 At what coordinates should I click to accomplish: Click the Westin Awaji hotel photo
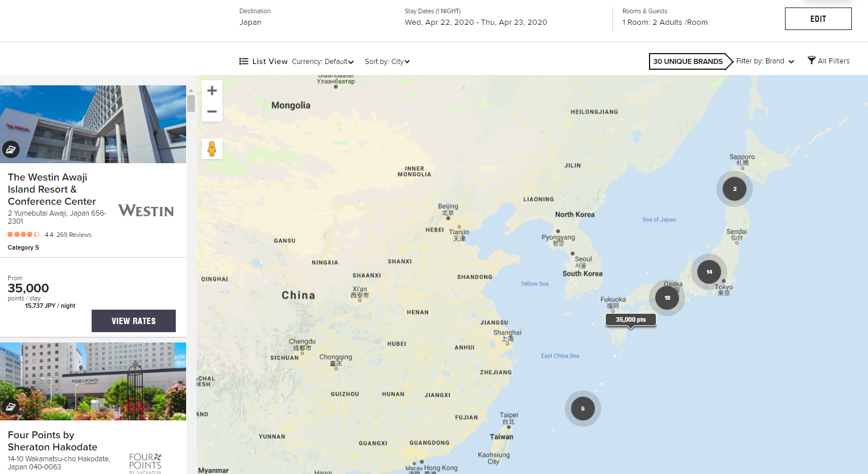click(93, 124)
